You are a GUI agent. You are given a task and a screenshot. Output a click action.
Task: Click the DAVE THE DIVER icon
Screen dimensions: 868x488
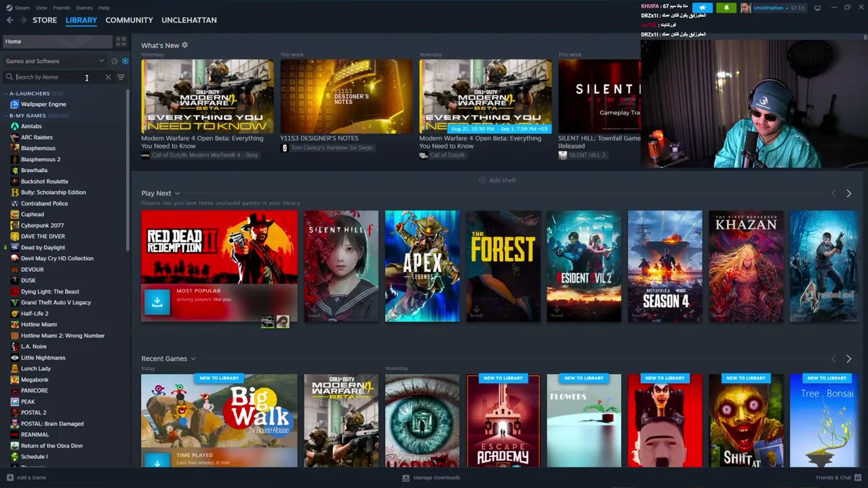14,237
